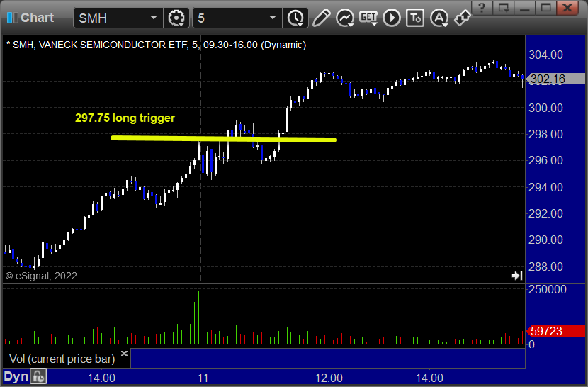
Task: Click the 302.16 current price marker
Action: (555, 79)
